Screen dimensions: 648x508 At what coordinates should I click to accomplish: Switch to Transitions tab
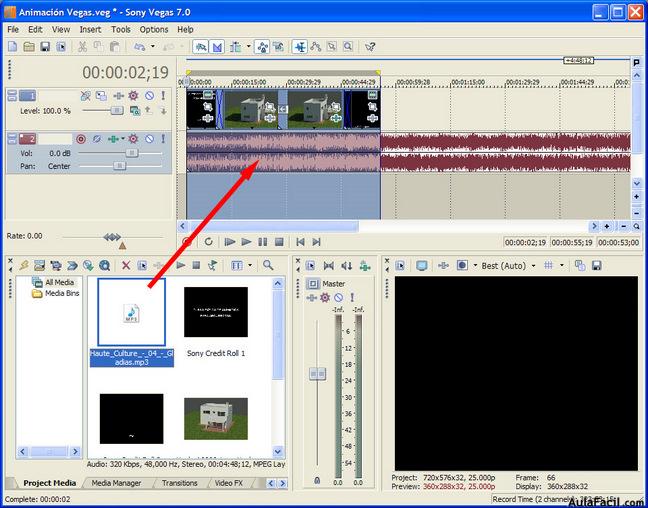click(x=179, y=483)
